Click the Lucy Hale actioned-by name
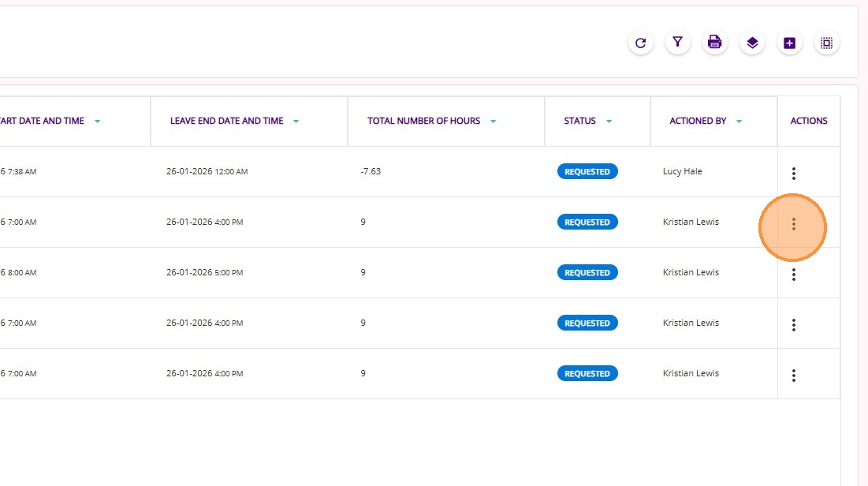The width and height of the screenshot is (868, 486). (x=683, y=172)
